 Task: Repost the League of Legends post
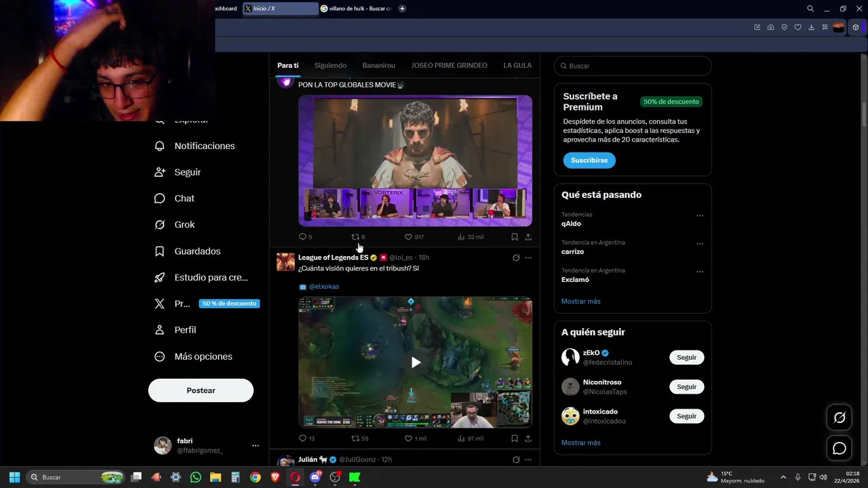click(359, 439)
